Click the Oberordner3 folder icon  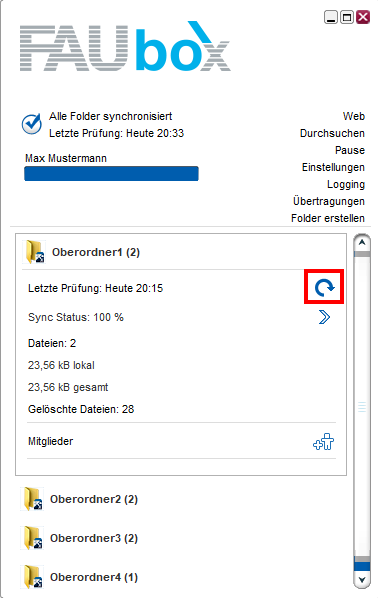(32, 538)
